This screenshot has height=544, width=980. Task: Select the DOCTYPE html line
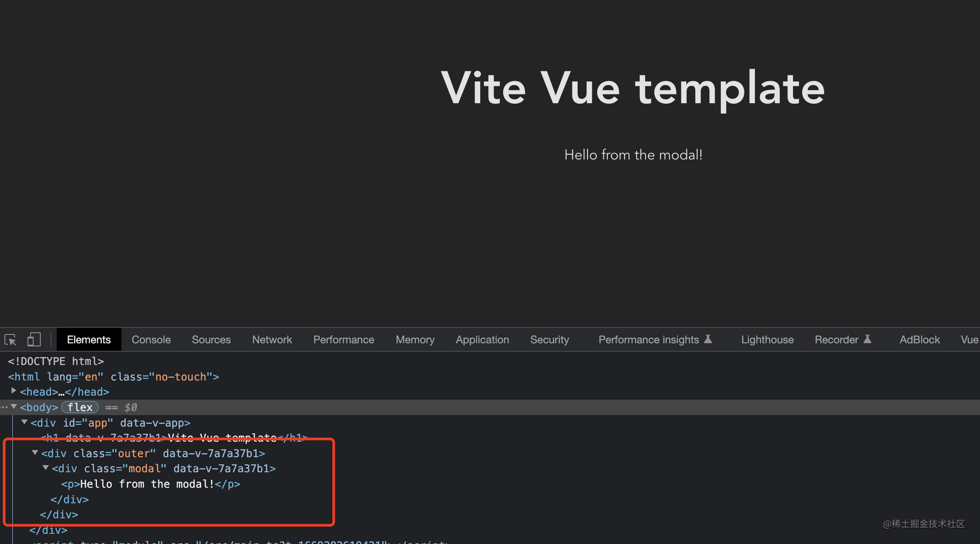56,361
